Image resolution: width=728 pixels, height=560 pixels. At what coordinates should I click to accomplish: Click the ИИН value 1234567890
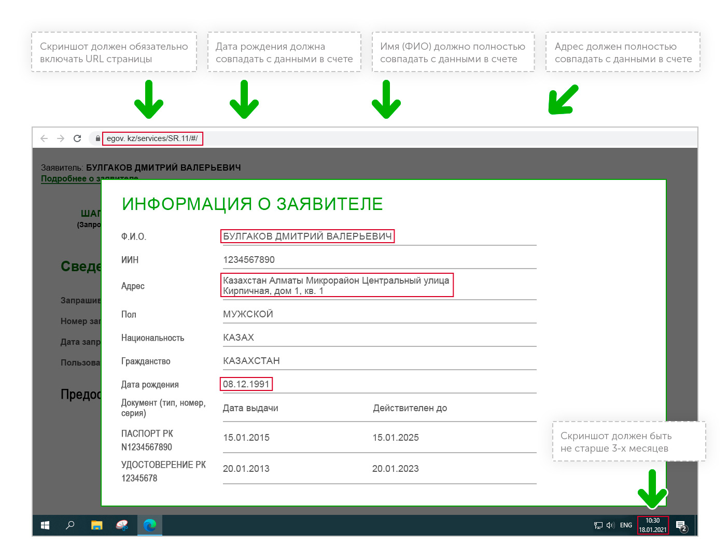click(249, 260)
